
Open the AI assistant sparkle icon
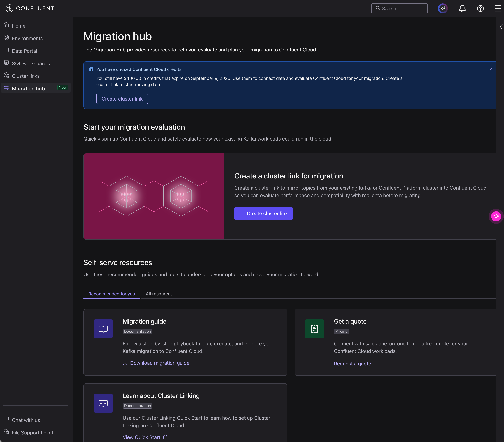pyautogui.click(x=443, y=8)
